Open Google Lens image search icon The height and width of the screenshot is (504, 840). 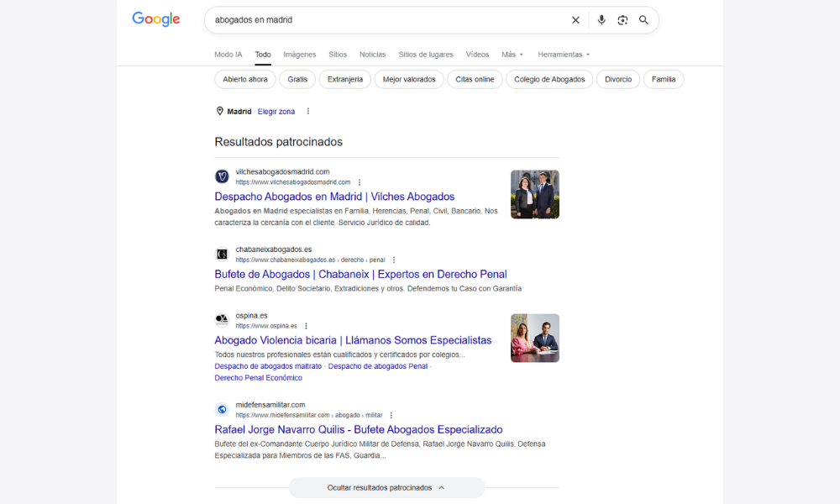click(622, 20)
